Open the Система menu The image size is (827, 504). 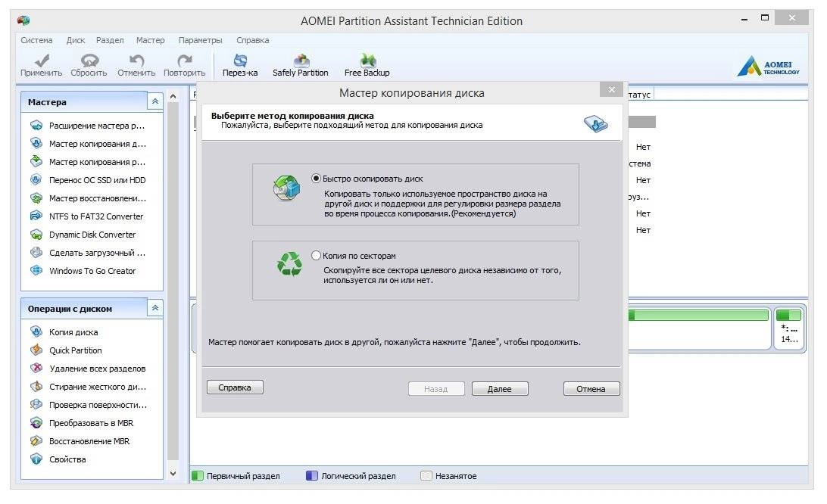coord(36,40)
